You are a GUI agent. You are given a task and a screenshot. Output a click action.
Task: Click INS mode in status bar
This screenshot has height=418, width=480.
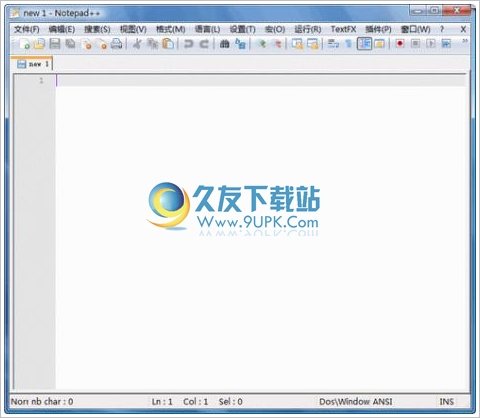[447, 402]
